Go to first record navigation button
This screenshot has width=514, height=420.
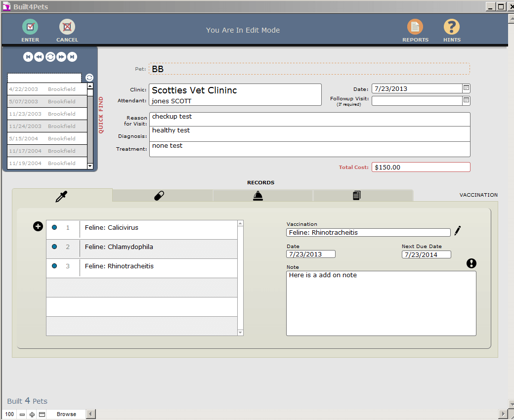tap(28, 57)
